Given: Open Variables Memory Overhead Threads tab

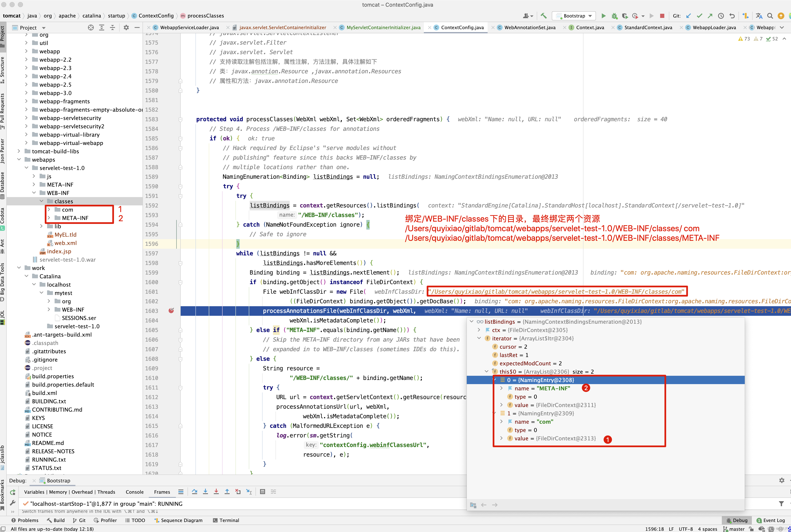Looking at the screenshot, I should click(x=70, y=492).
